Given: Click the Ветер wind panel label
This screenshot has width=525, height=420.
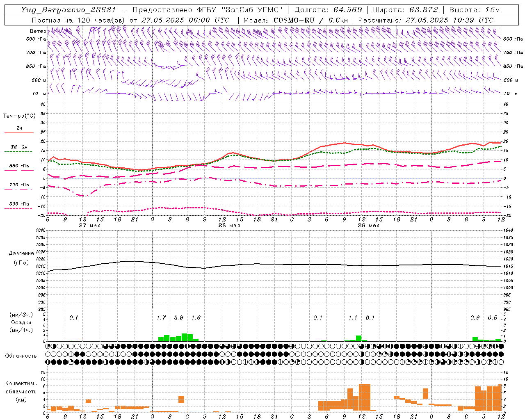Looking at the screenshot, I should pyautogui.click(x=38, y=31).
